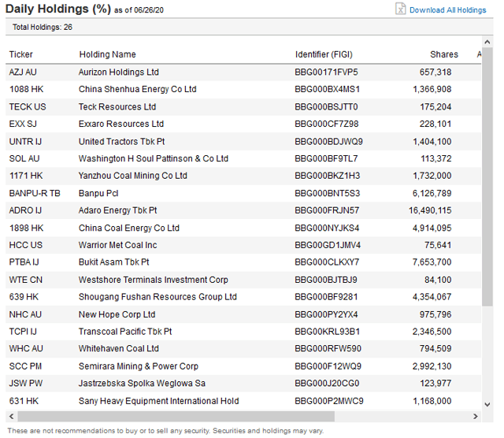
Task: Click identifier BBG000BSJTT0
Action: click(326, 107)
